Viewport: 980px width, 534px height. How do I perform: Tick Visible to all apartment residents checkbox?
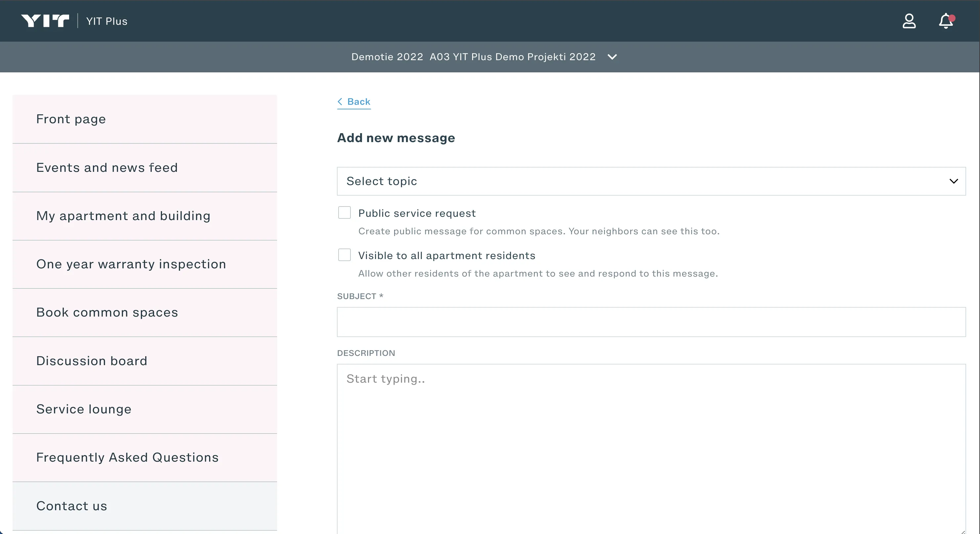point(344,255)
